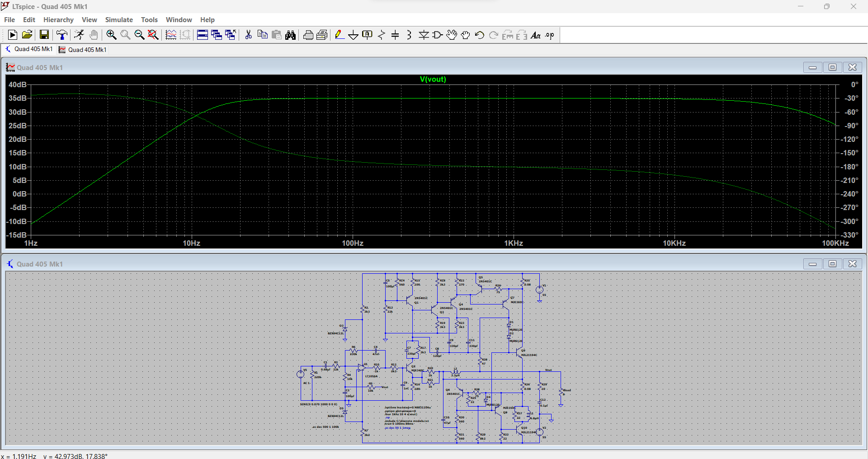Screen dimensions: 868x459
Task: Open a file with the folder icon
Action: (x=27, y=35)
